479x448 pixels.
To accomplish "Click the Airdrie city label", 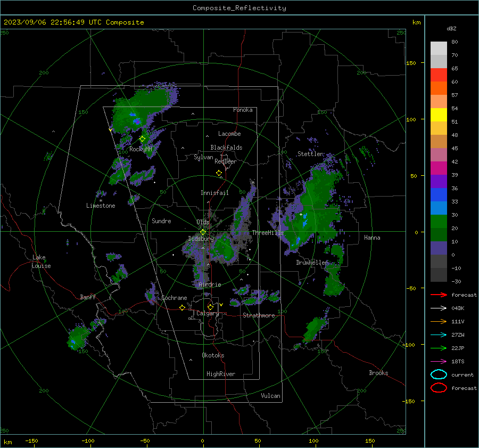I will tap(210, 284).
